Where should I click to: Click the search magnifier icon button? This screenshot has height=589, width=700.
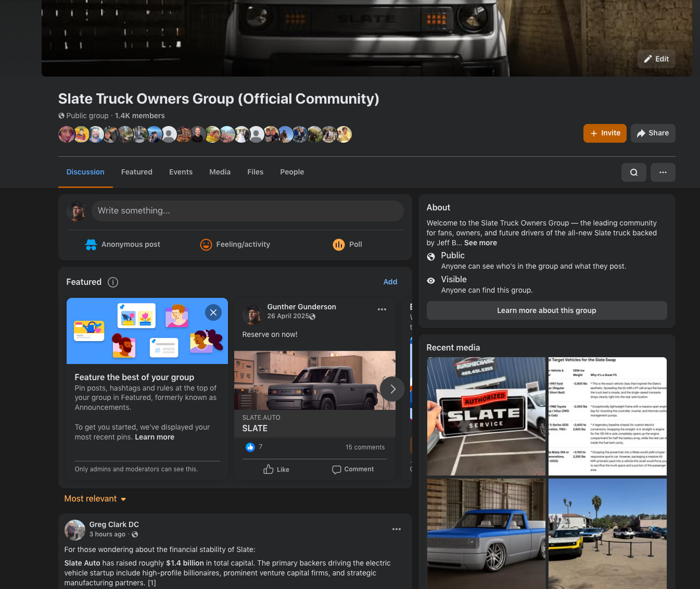click(634, 172)
